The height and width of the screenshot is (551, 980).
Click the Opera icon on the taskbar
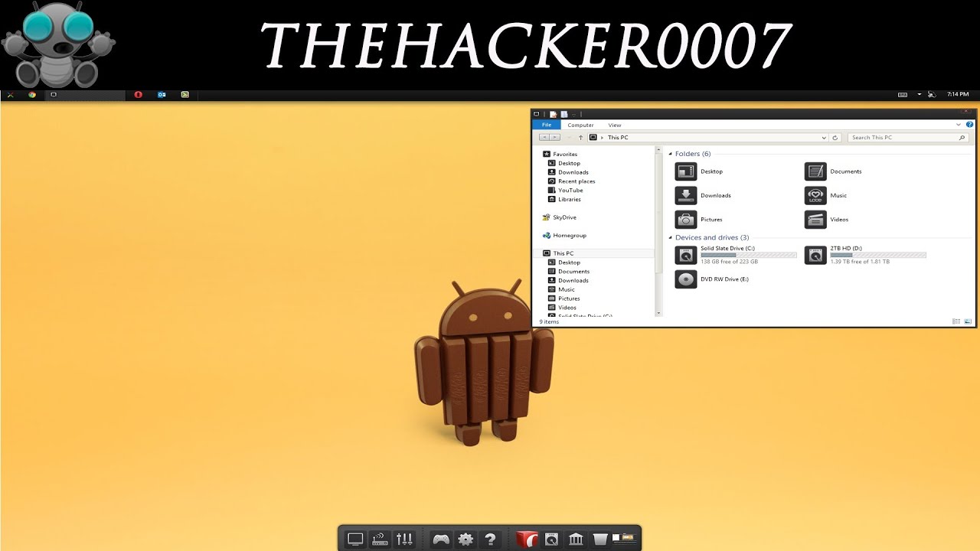[139, 95]
